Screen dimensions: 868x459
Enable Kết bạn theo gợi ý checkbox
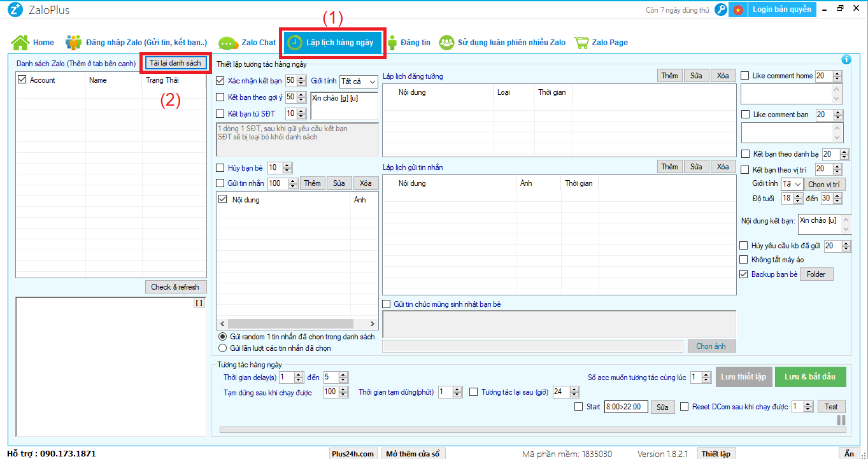[220, 97]
